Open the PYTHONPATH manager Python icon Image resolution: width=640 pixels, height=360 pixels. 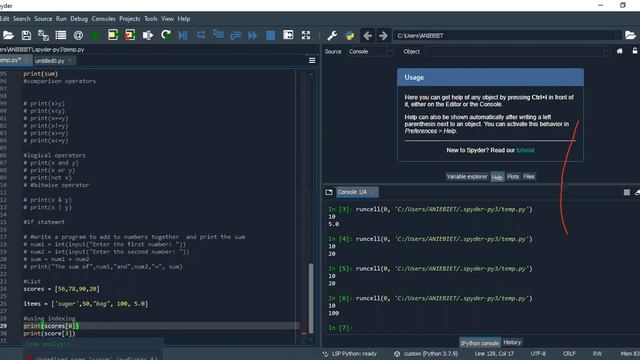(x=350, y=36)
